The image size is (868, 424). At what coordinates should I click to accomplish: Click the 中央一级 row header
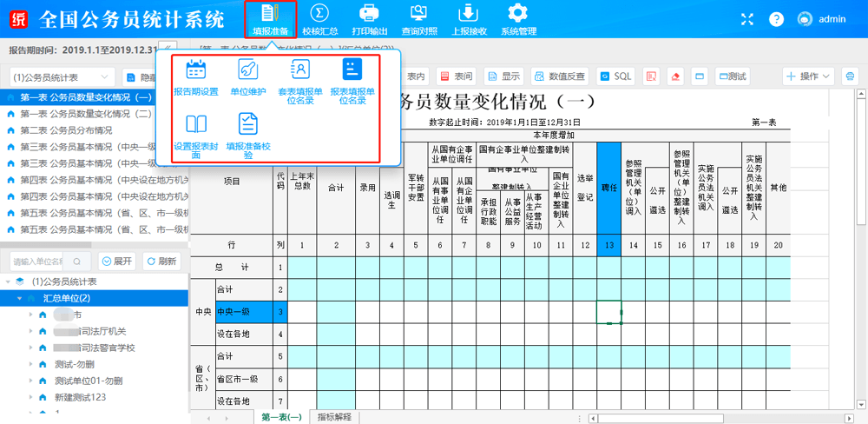pyautogui.click(x=243, y=312)
